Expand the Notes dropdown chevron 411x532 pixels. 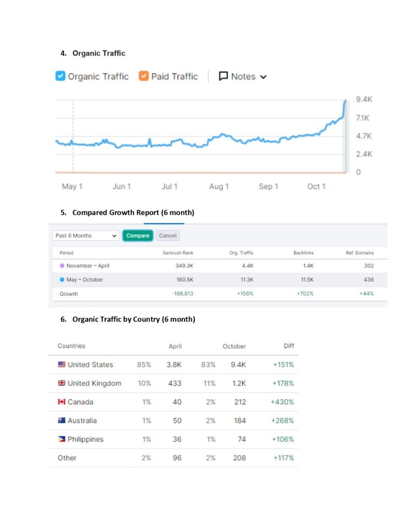[263, 77]
